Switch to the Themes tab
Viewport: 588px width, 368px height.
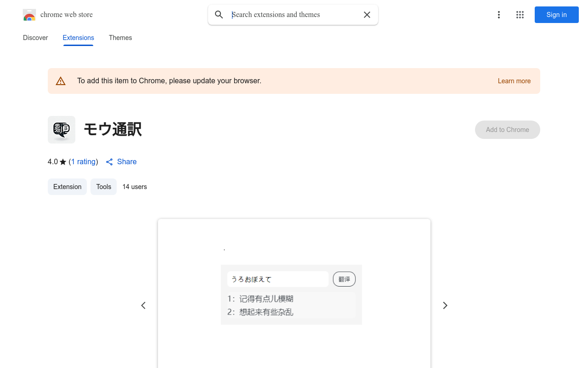120,38
